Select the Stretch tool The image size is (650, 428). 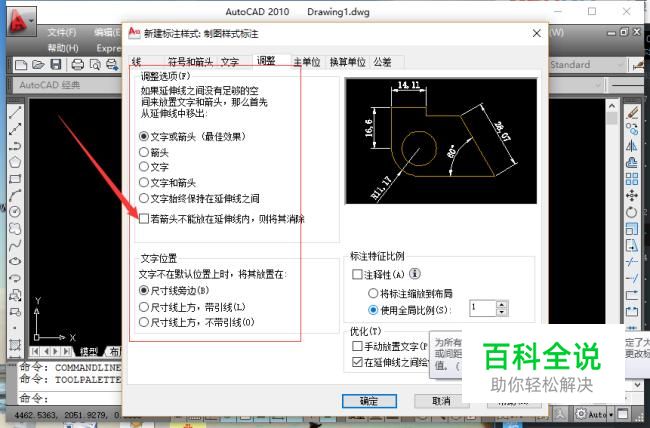[632, 245]
